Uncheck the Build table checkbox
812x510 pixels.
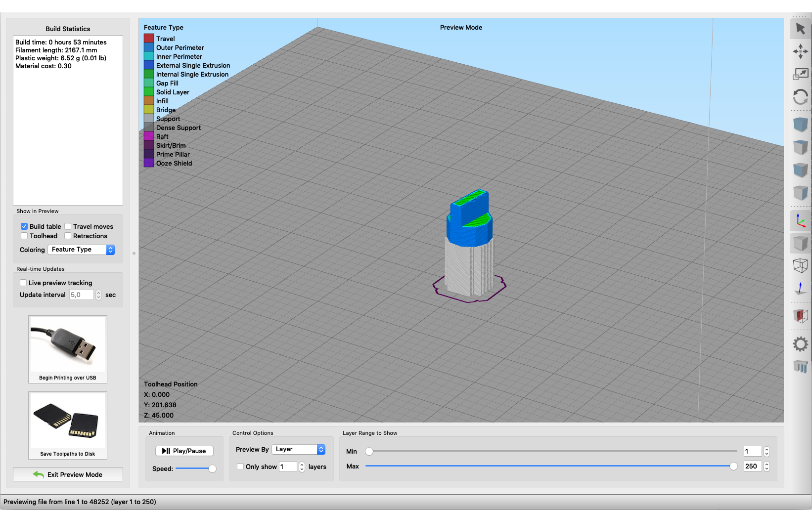[x=24, y=226]
